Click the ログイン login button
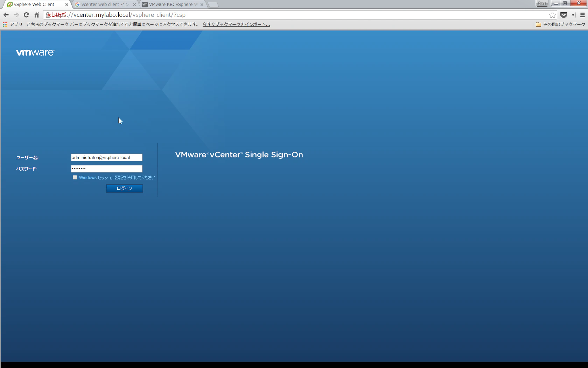Image resolution: width=588 pixels, height=368 pixels. (125, 189)
